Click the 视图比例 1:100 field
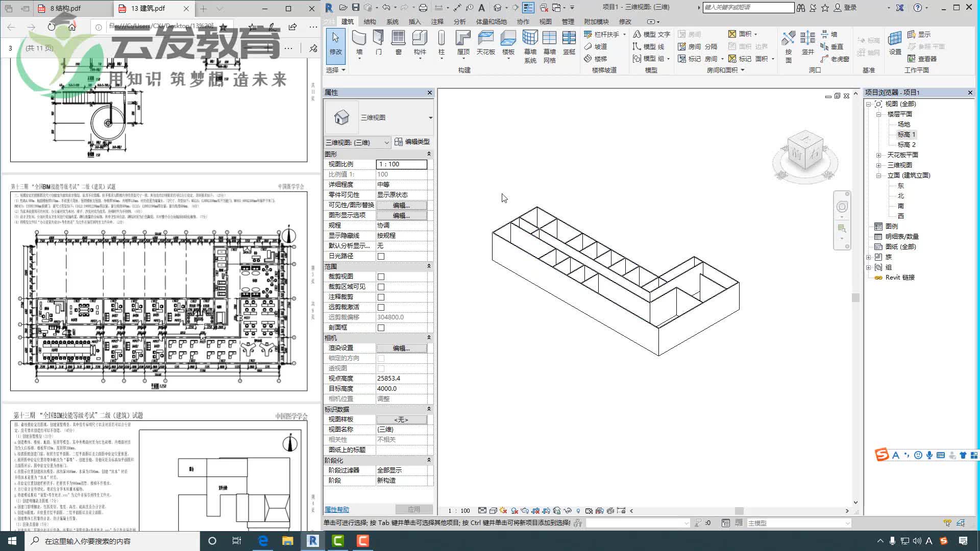This screenshot has width=980, height=551. 401,164
